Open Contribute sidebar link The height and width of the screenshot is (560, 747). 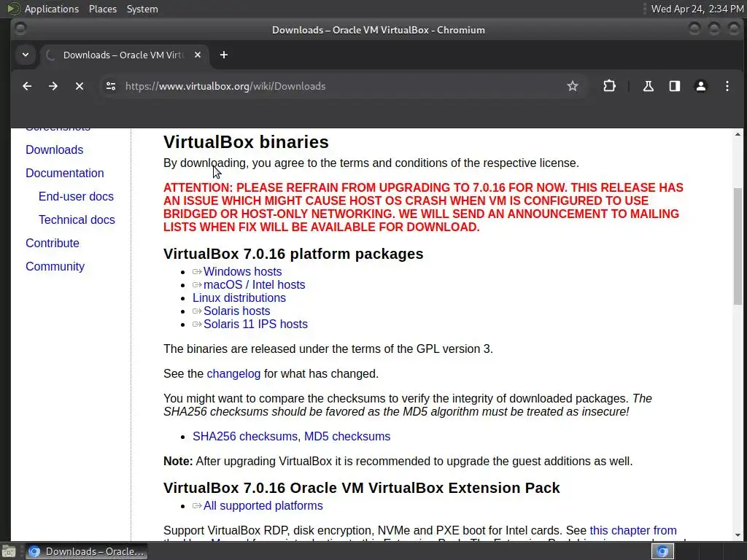click(x=53, y=243)
